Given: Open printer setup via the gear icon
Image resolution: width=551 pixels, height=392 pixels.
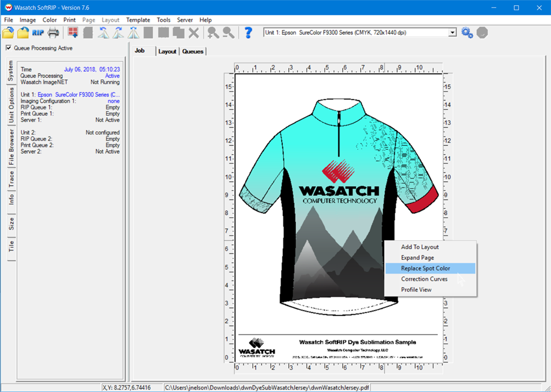Looking at the screenshot, I should (466, 34).
